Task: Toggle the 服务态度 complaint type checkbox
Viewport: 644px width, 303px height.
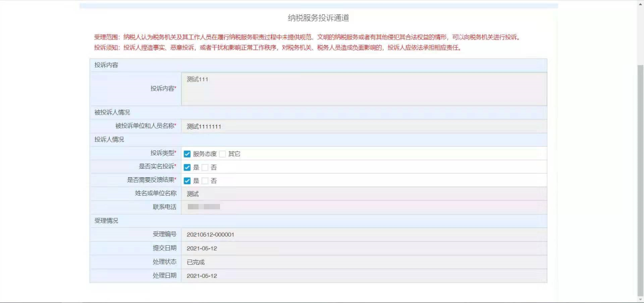Action: click(187, 154)
